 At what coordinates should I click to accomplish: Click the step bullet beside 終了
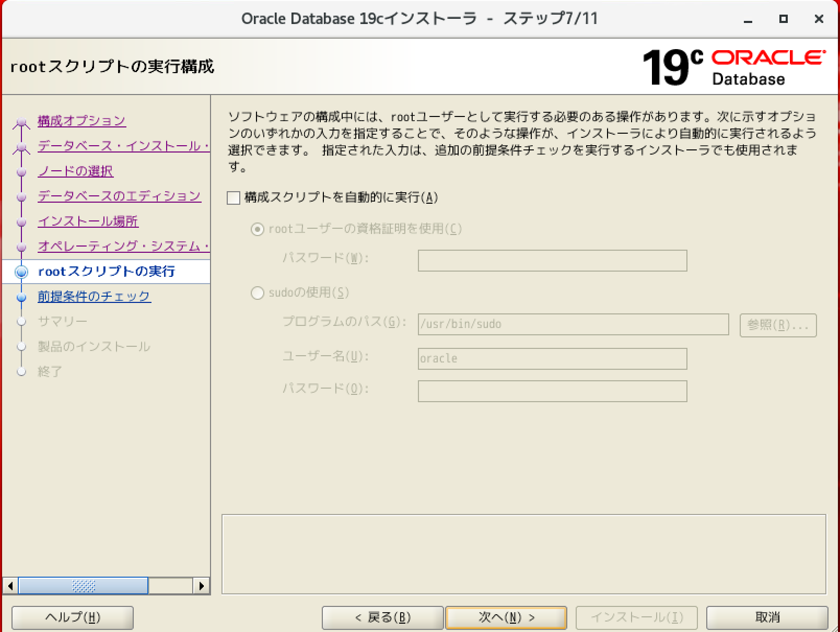[21, 371]
